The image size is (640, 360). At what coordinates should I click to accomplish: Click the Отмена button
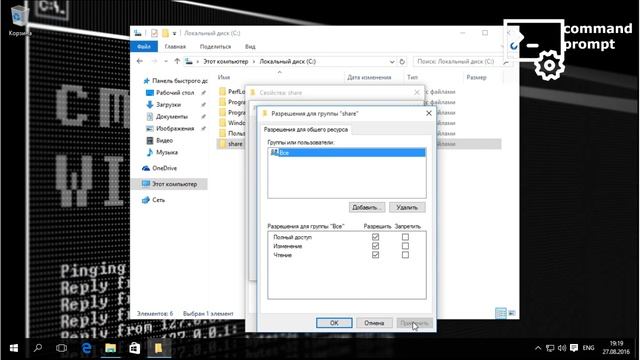[x=374, y=323]
